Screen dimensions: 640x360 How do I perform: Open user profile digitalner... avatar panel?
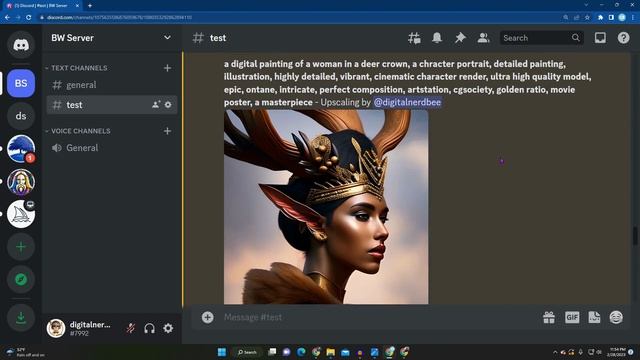click(x=79, y=328)
